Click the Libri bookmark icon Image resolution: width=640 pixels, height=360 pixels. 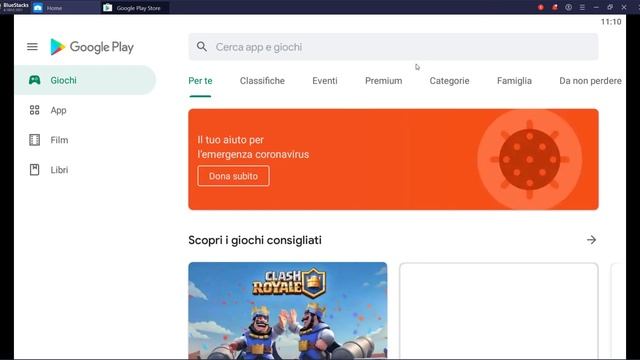click(x=34, y=169)
